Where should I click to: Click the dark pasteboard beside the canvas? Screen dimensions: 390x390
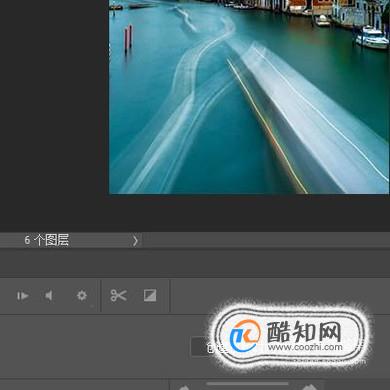[x=54, y=100]
